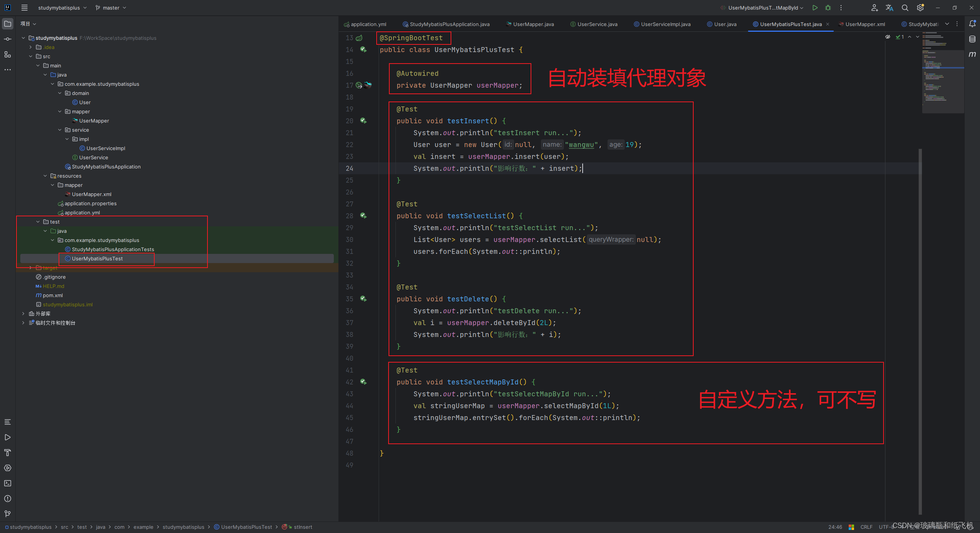Open the Maven tool window
Viewport: 980px width, 533px height.
[972, 54]
